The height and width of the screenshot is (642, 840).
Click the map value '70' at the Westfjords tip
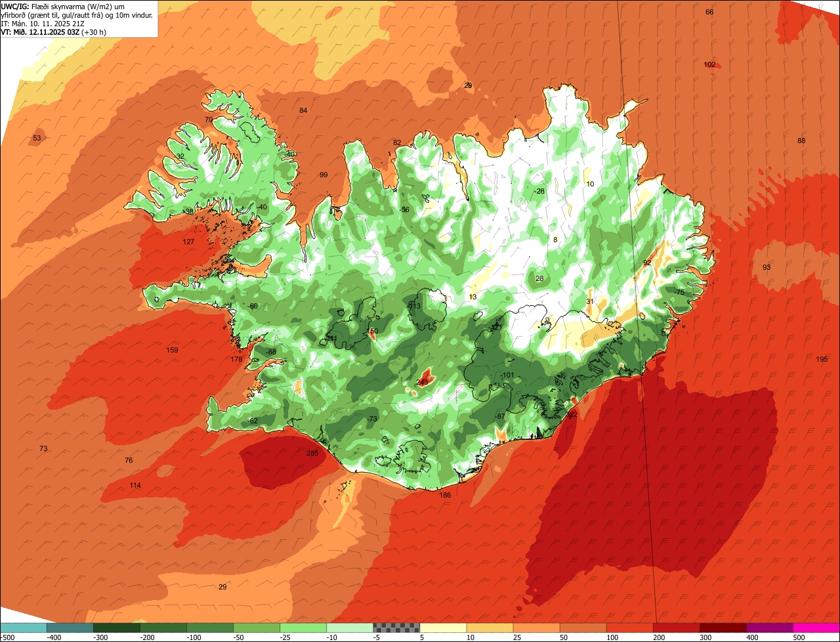(x=209, y=119)
